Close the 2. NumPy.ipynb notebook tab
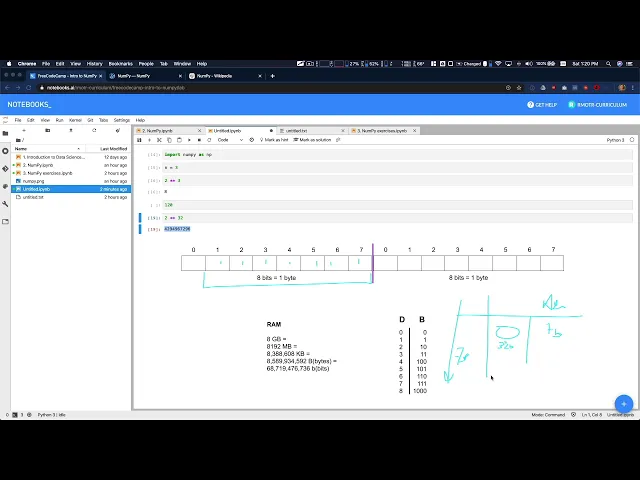This screenshot has height=480, width=640. click(x=200, y=131)
